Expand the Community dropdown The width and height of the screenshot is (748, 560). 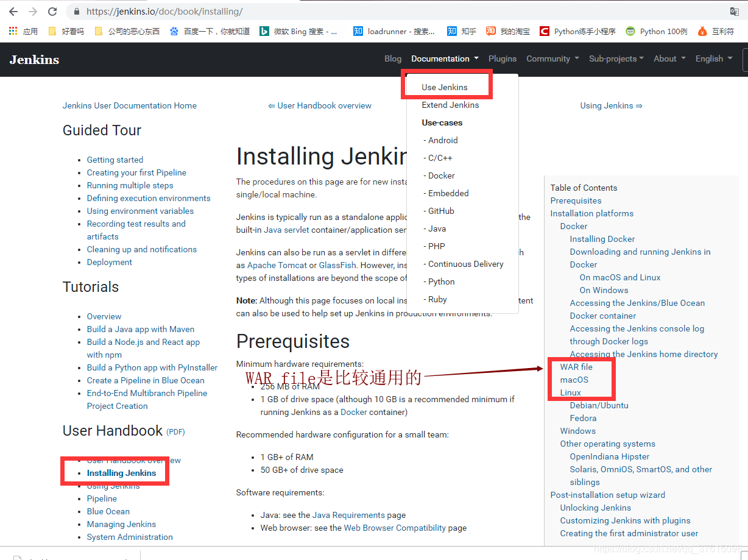tap(552, 58)
